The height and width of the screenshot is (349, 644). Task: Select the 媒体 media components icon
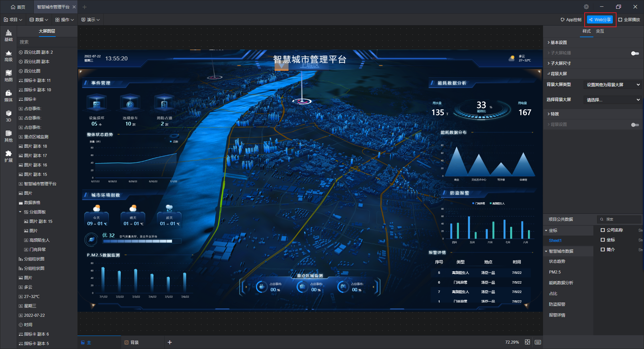point(8,96)
